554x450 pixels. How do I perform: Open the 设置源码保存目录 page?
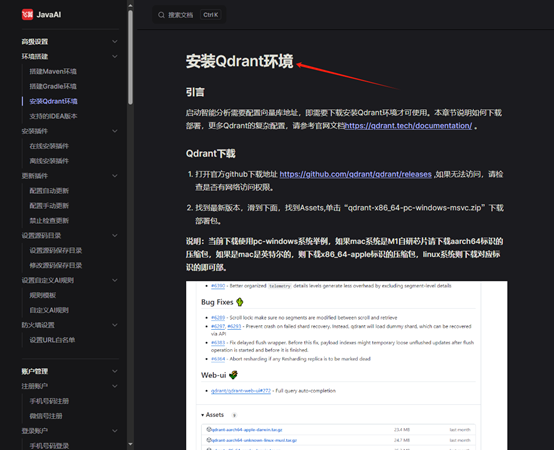coord(56,250)
